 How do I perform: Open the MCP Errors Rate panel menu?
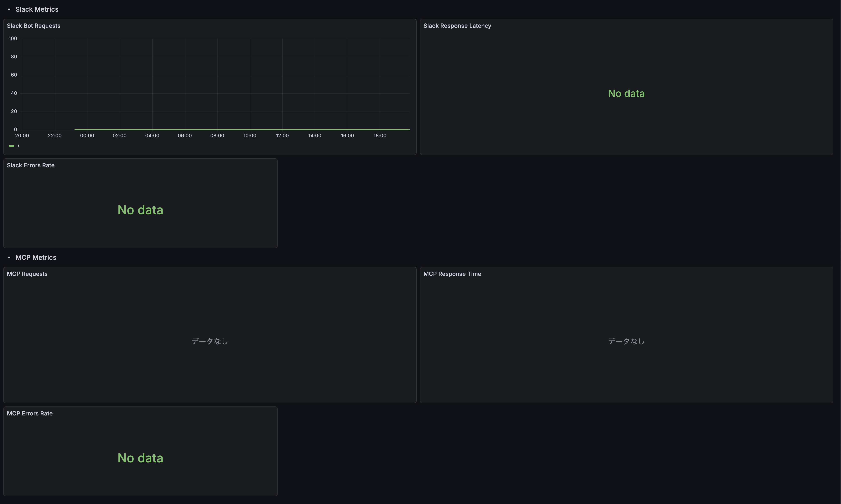(x=30, y=413)
